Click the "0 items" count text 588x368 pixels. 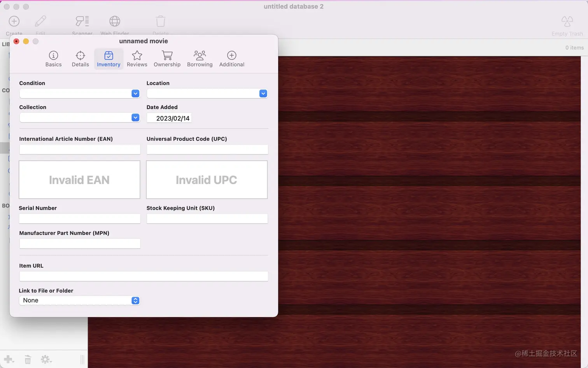click(x=574, y=47)
